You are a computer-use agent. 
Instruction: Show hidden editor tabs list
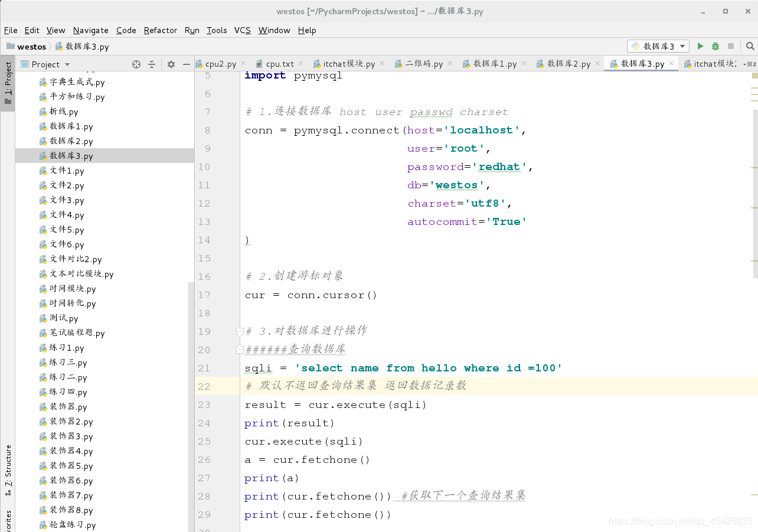tap(749, 64)
